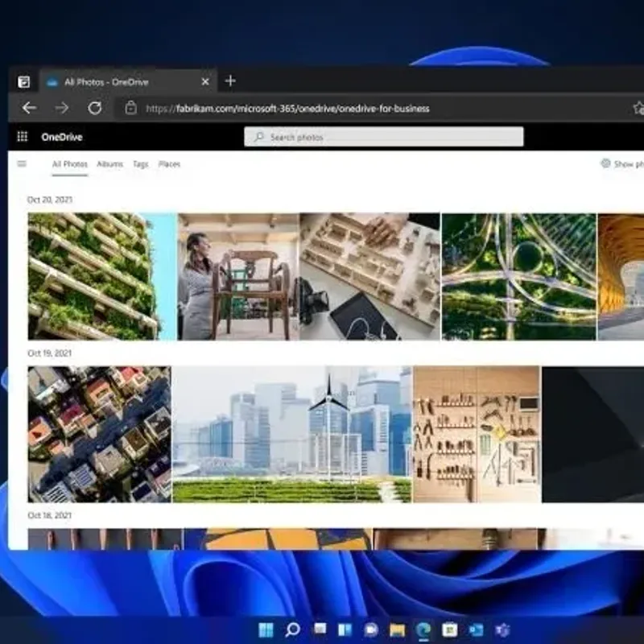The image size is (644, 644).
Task: Go forward in browser history
Action: (62, 108)
